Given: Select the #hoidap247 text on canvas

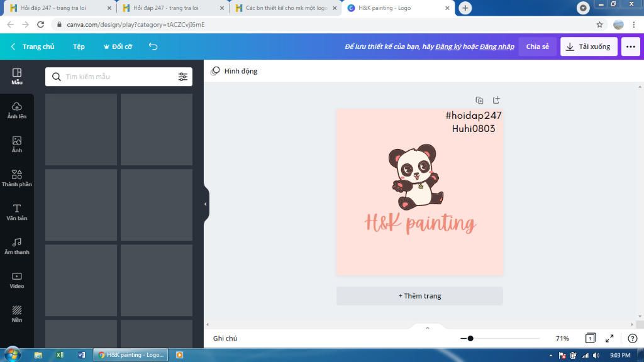Looking at the screenshot, I should click(474, 116).
